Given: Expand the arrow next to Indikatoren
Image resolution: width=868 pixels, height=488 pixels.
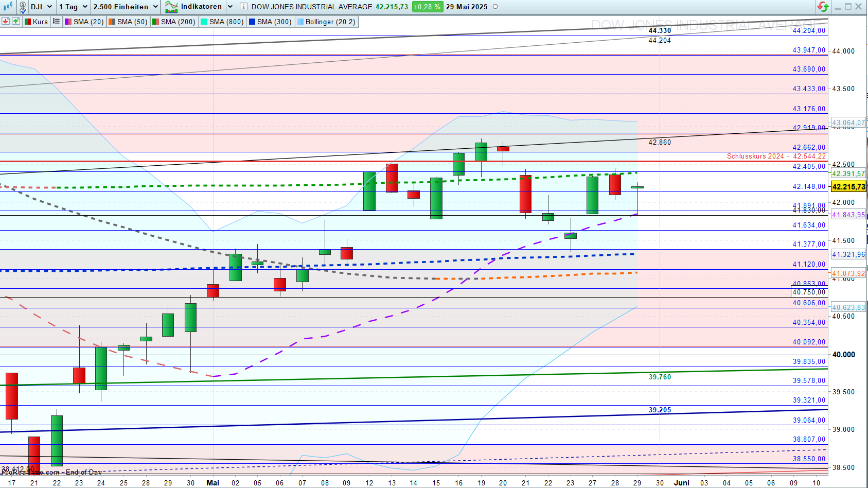Looking at the screenshot, I should (230, 7).
